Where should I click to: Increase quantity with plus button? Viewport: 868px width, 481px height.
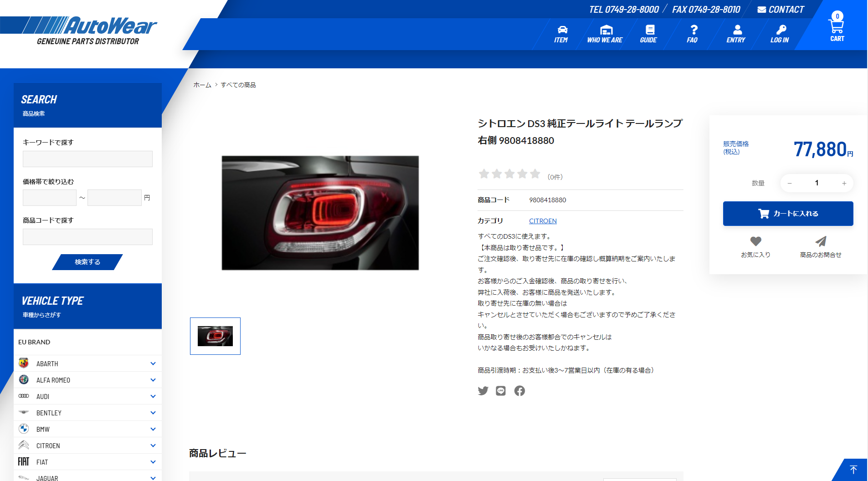844,183
